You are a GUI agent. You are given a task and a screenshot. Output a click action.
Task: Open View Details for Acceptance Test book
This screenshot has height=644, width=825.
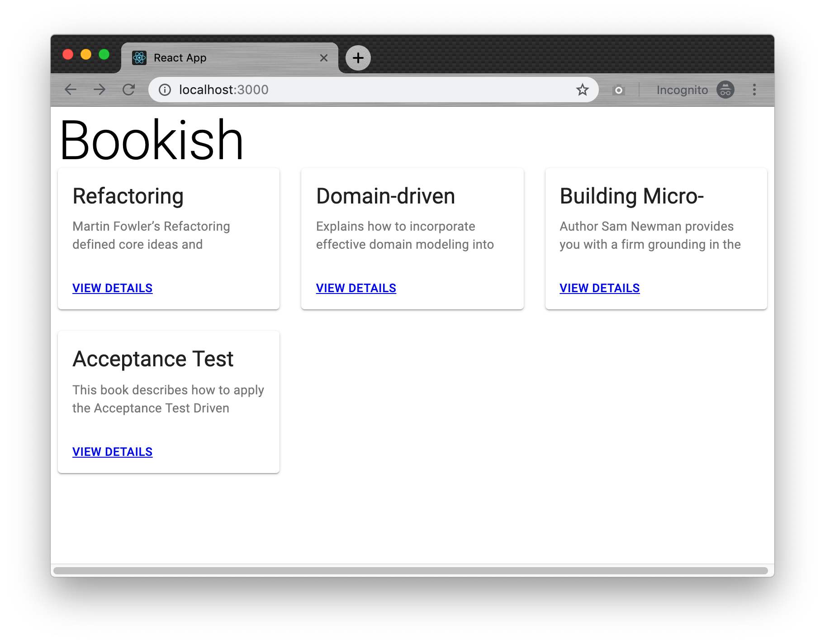[x=112, y=451]
